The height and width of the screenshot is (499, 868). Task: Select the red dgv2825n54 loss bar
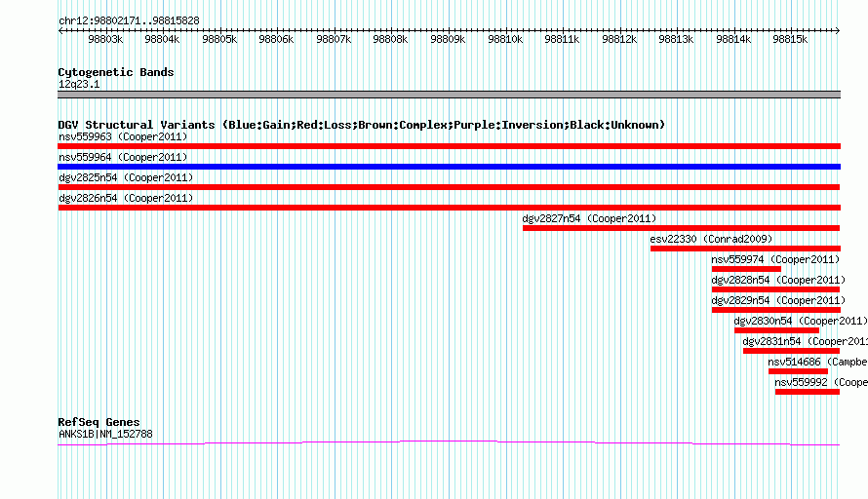point(449,187)
